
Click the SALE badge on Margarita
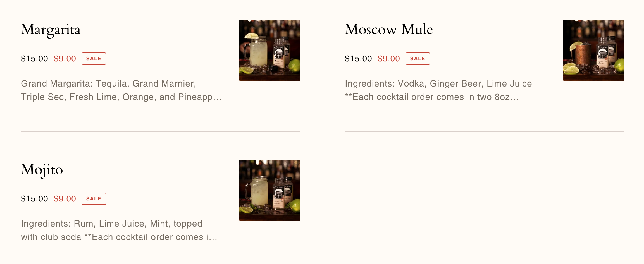click(94, 59)
